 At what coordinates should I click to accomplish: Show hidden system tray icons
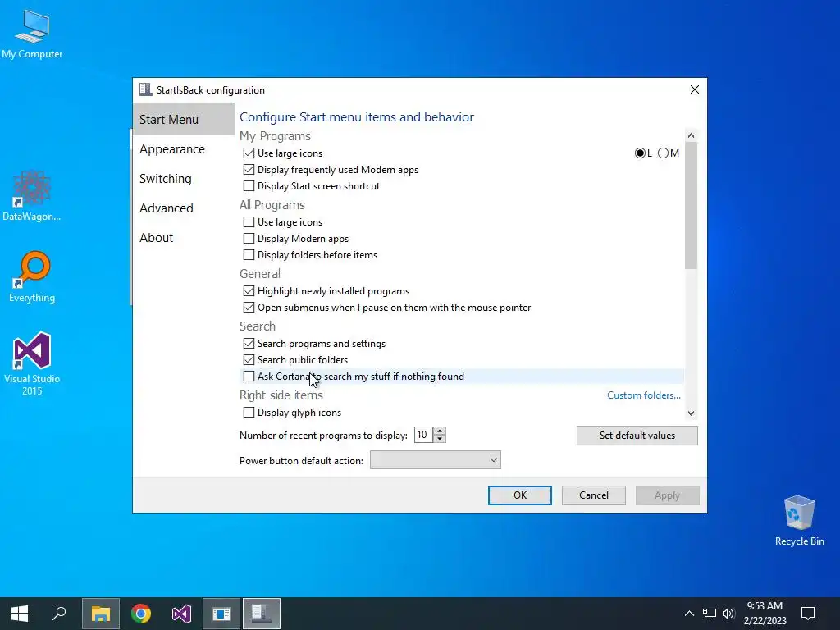[x=689, y=614]
